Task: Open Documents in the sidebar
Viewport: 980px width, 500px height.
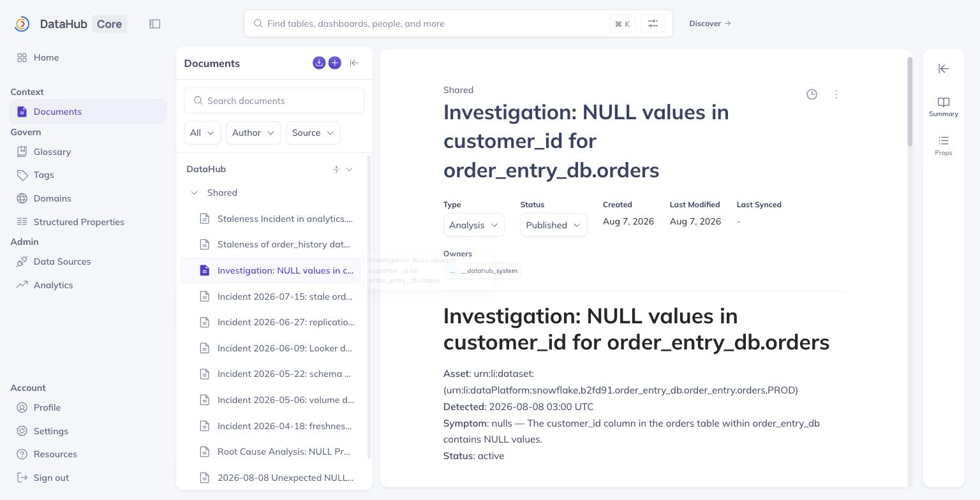Action: click(88, 112)
